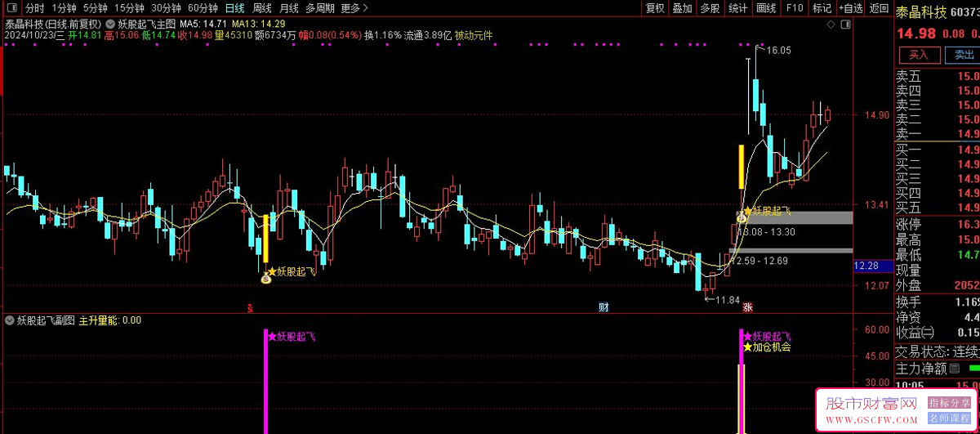Image resolution: width=980 pixels, height=434 pixels.
Task: Click the yellow 加仓机会 signal label
Action: tap(767, 347)
